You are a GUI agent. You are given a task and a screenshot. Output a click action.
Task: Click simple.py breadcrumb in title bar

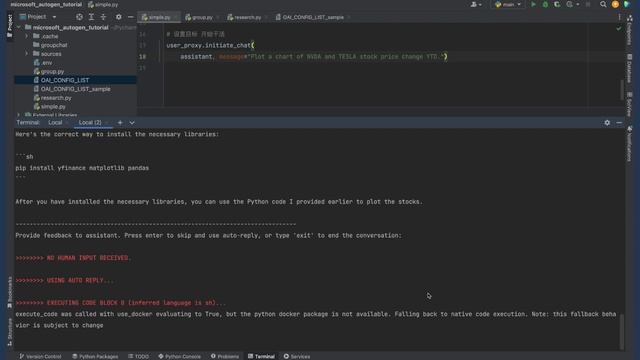point(103,4)
